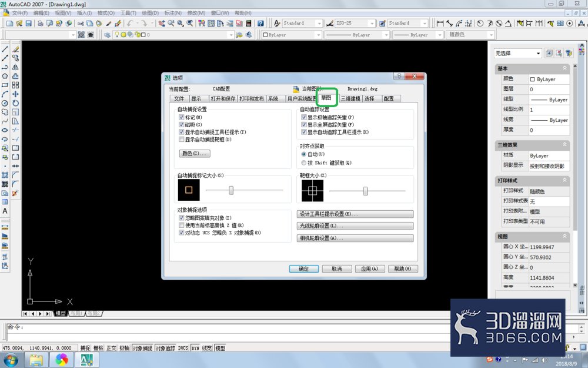588x368 pixels.
Task: Select the Array modify tool
Action: coord(15,85)
